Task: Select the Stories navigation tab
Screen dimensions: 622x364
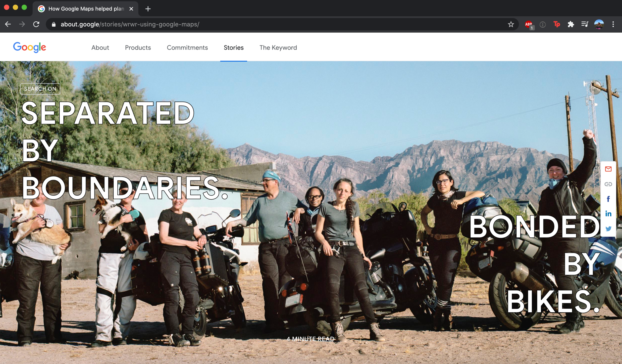Action: click(233, 47)
